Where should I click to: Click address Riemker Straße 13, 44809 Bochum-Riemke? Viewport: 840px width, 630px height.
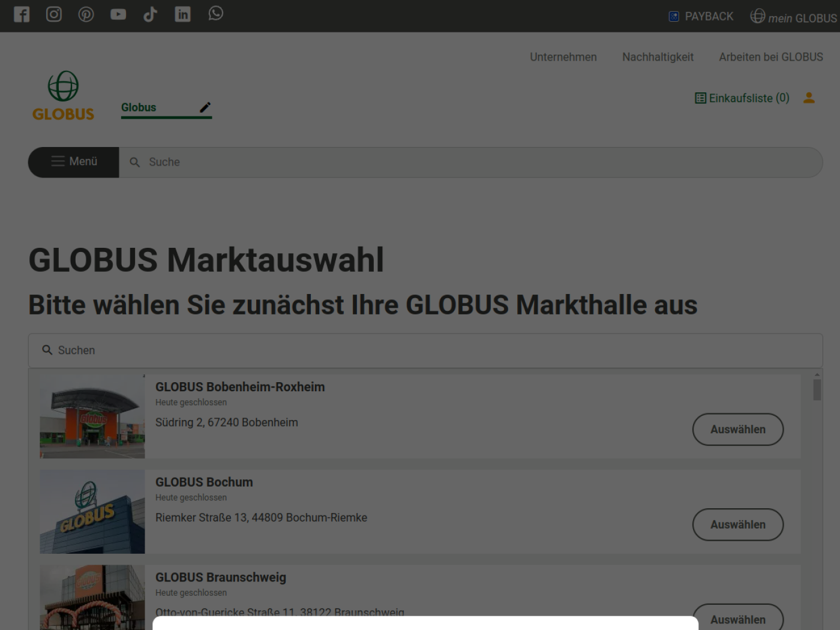tap(261, 518)
